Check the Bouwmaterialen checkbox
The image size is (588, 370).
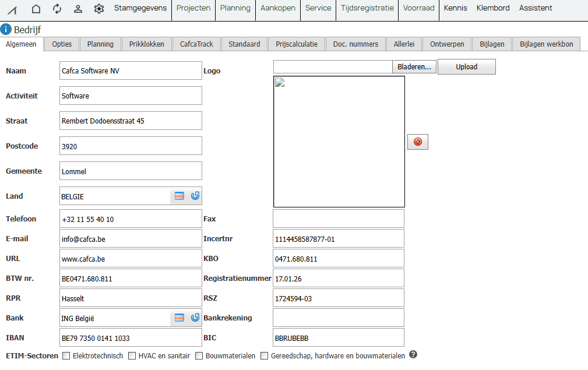coord(199,356)
